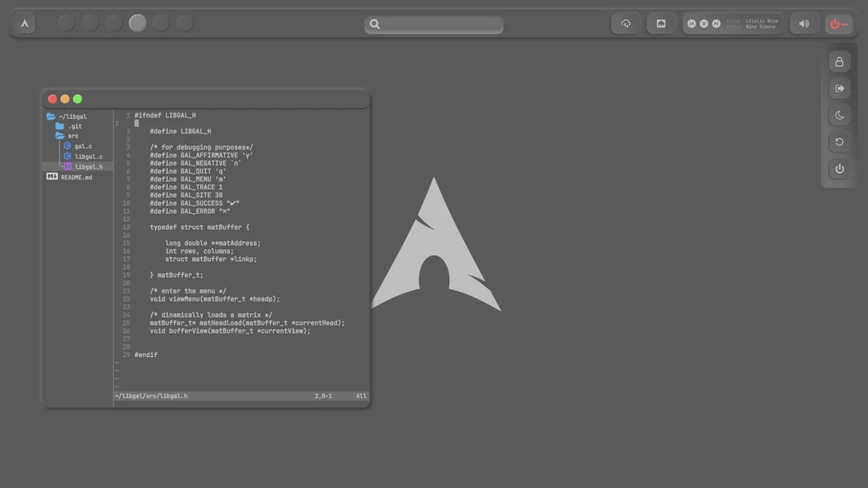Collapse the src folder
Viewport: 868px width, 488px height.
coord(59,135)
